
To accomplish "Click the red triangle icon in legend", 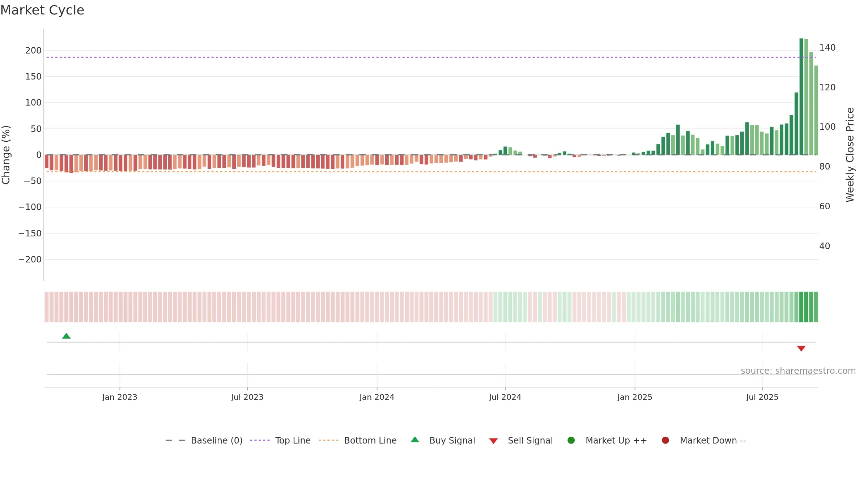I will tap(493, 441).
